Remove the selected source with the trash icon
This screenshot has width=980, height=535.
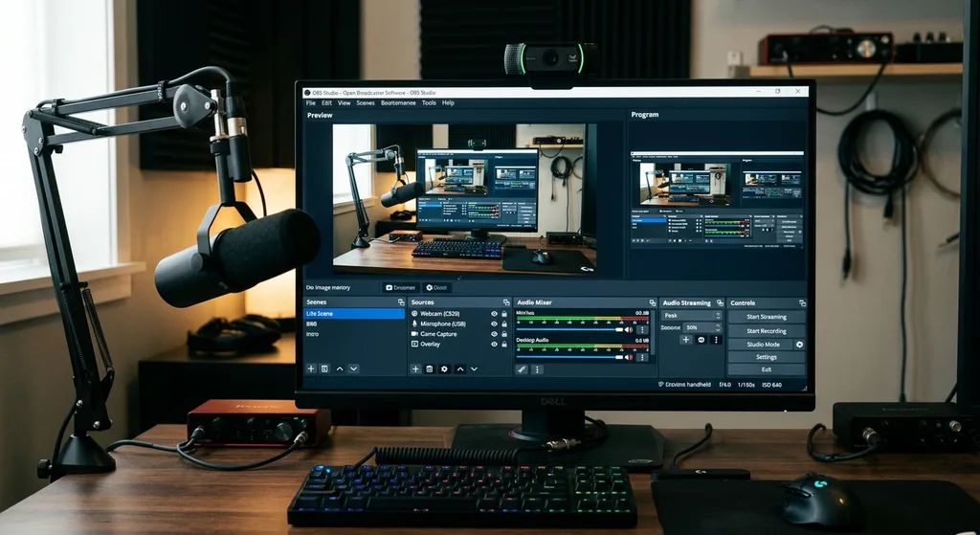click(x=430, y=369)
